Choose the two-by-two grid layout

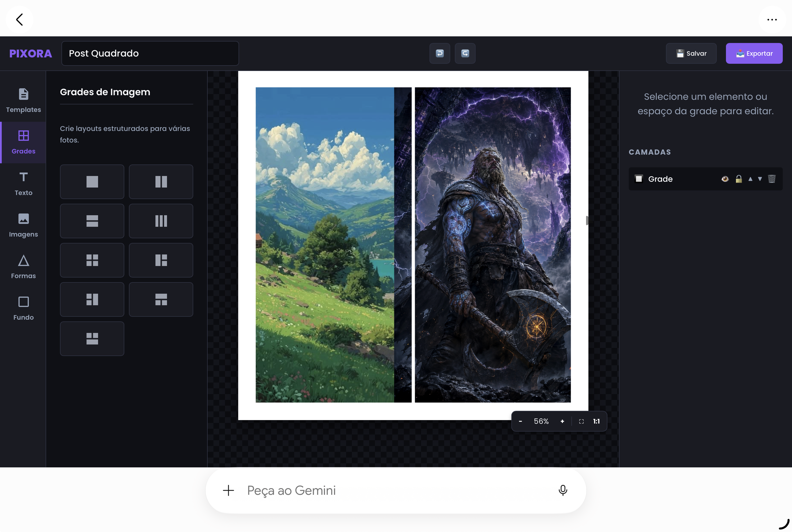(92, 260)
